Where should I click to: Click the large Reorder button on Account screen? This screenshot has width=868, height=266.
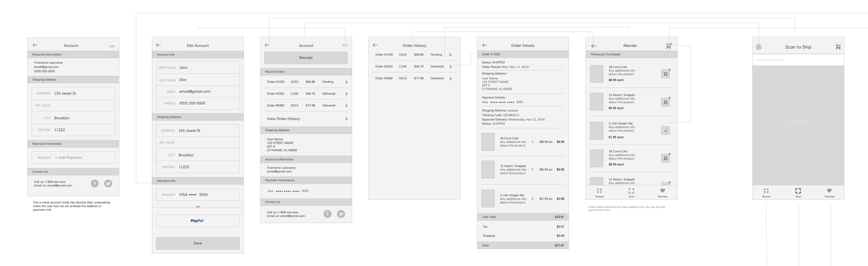pos(306,58)
